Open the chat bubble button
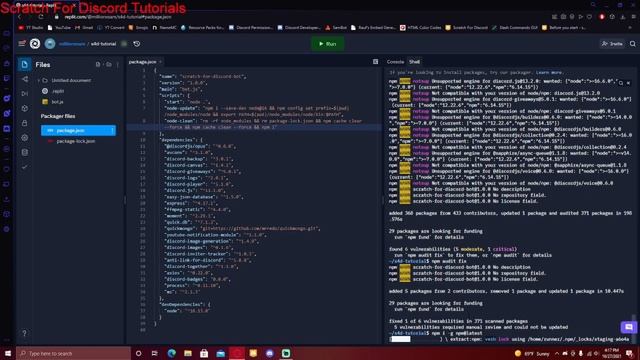This screenshot has width=640, height=360. 629,327
